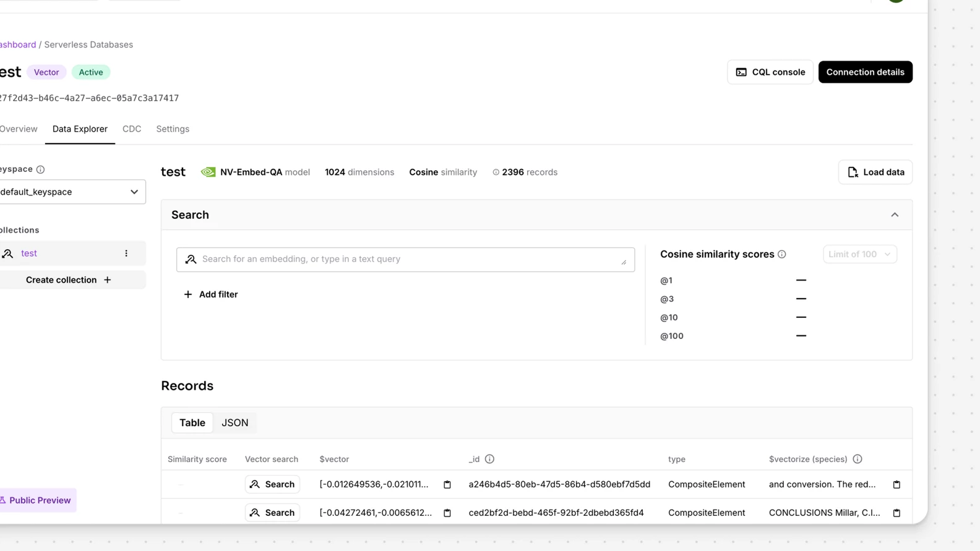Open the CDC tab
The width and height of the screenshot is (980, 551).
pos(132,129)
